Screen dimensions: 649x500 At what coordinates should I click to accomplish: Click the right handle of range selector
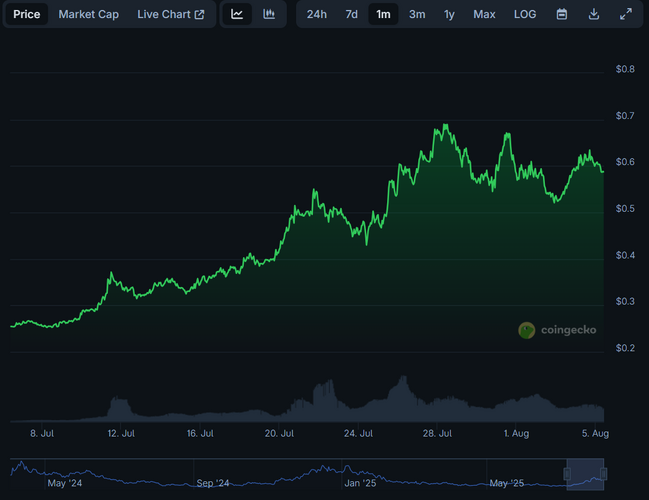click(x=605, y=471)
